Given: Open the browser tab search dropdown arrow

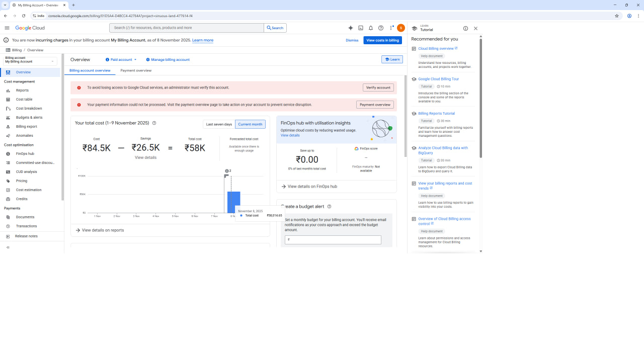Looking at the screenshot, I should 5,5.
